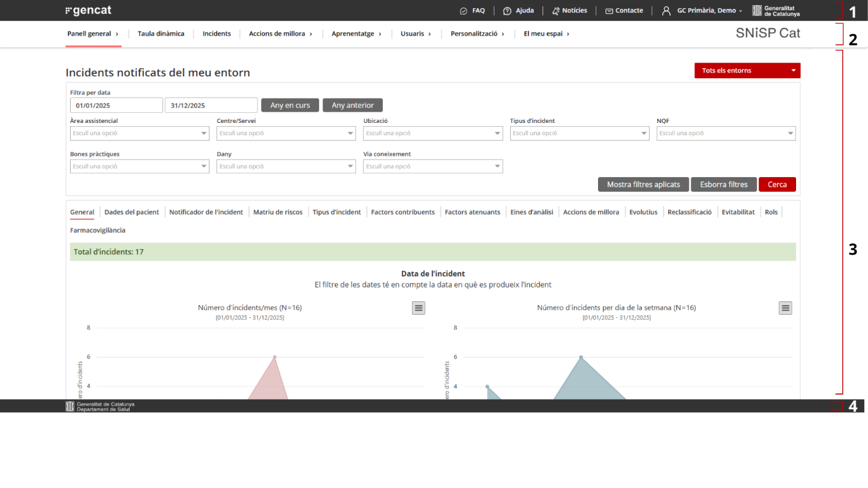Click the gencat logo in header
This screenshot has height=488, width=868.
click(x=88, y=11)
